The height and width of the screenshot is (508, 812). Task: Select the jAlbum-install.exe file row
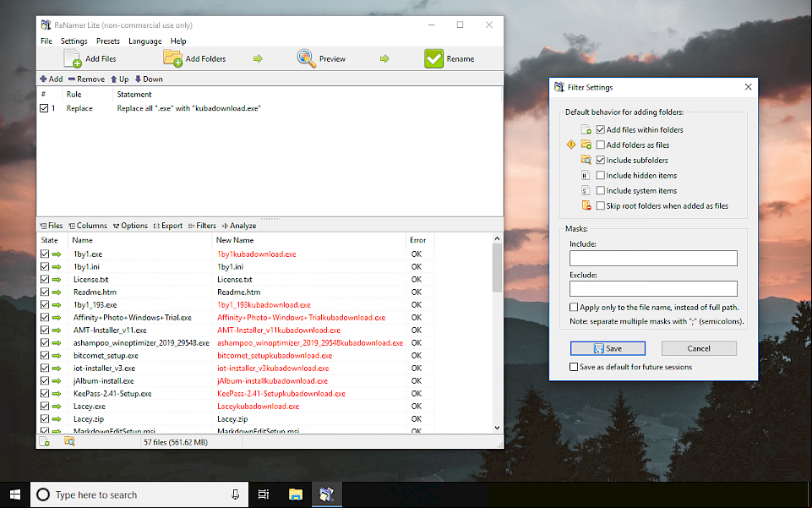(236, 381)
